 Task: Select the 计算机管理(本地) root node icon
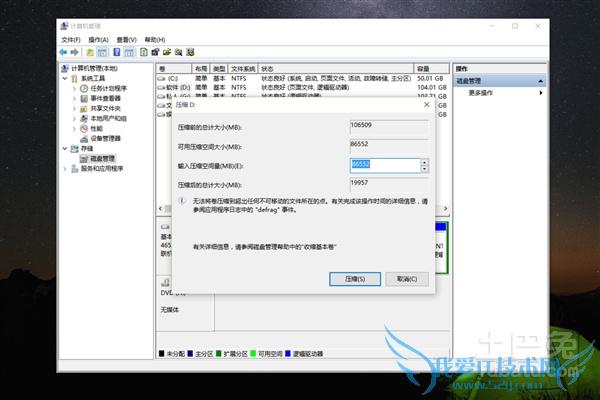coord(65,69)
